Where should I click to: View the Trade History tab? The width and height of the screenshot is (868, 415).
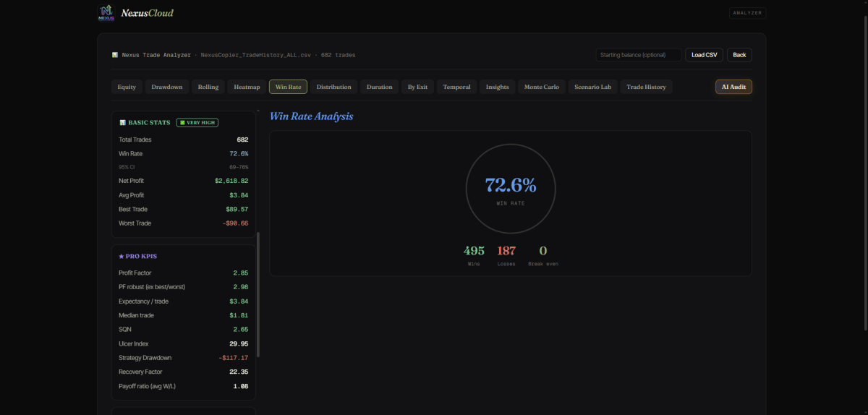click(646, 87)
